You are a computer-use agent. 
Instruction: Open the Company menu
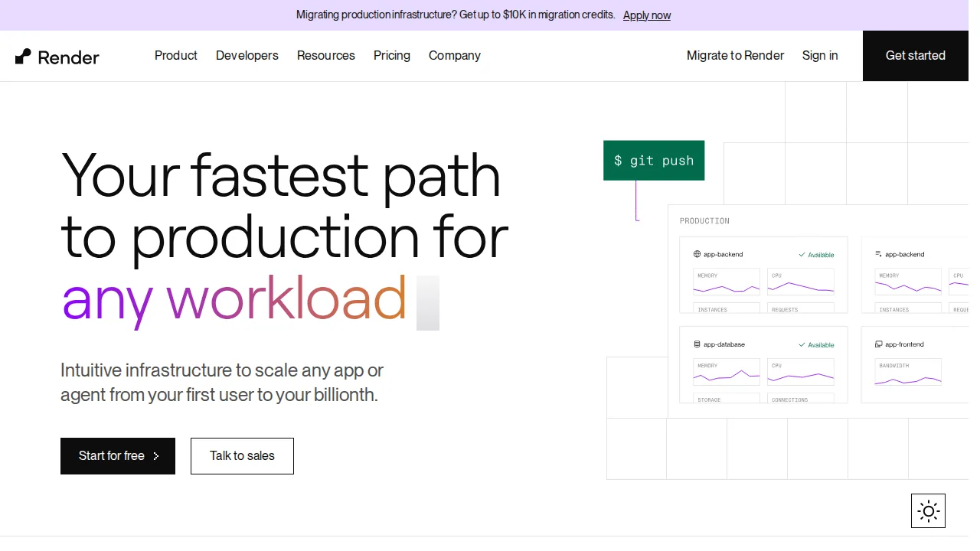coord(455,56)
